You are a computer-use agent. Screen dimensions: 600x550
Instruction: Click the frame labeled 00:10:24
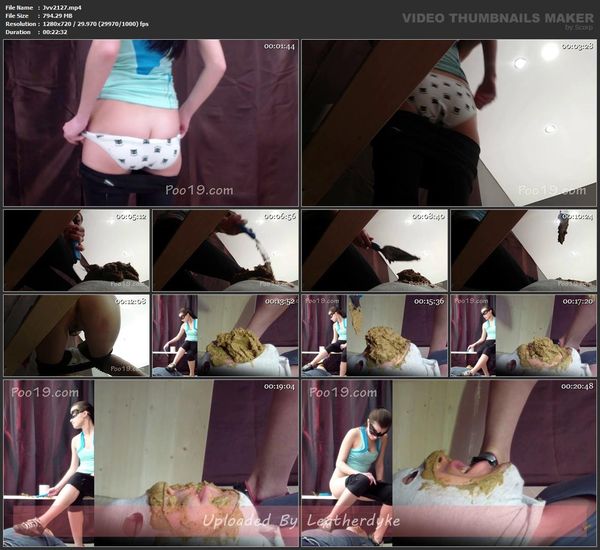(523, 250)
